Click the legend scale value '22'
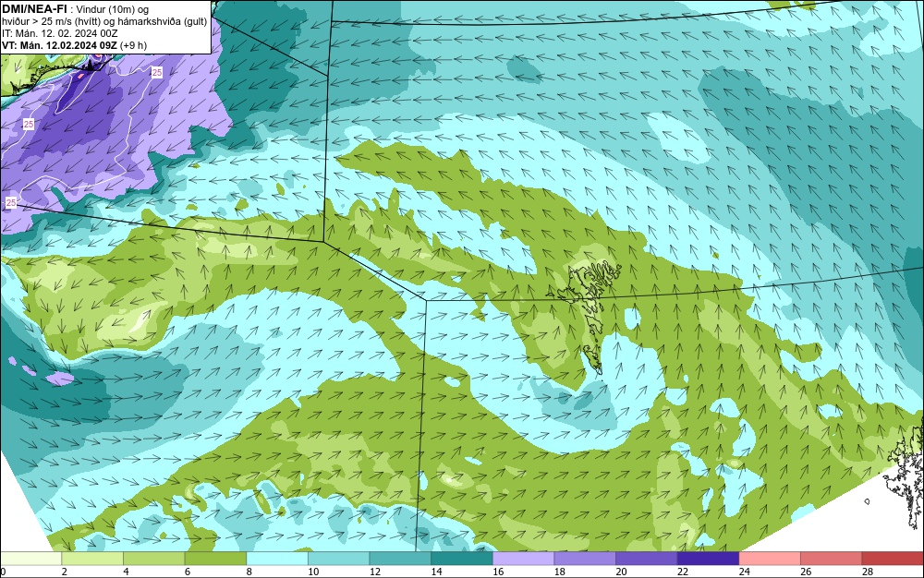 (683, 572)
